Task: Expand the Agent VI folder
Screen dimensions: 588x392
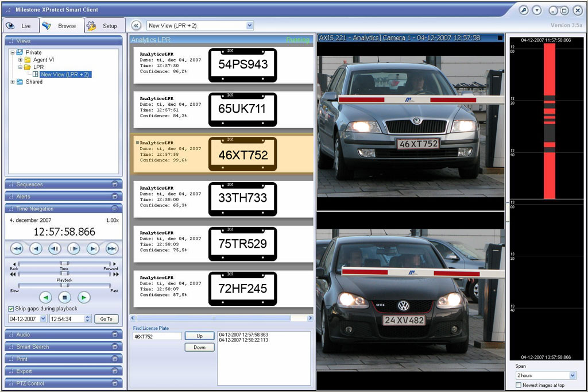Action: pos(20,60)
